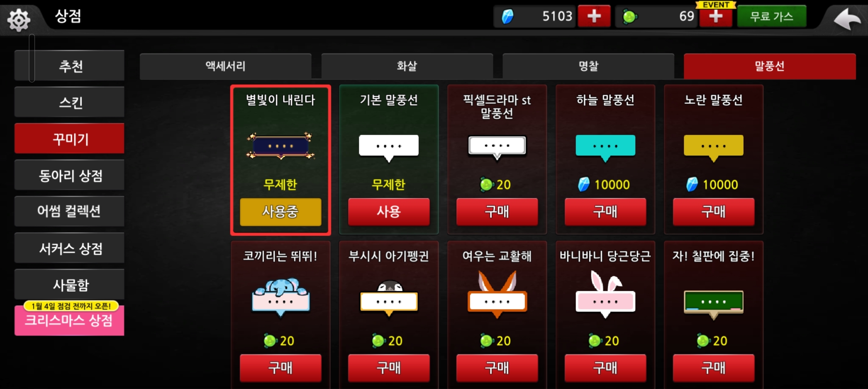Use the 기본 말풍선 with 사용 button
The image size is (868, 389).
pos(389,212)
